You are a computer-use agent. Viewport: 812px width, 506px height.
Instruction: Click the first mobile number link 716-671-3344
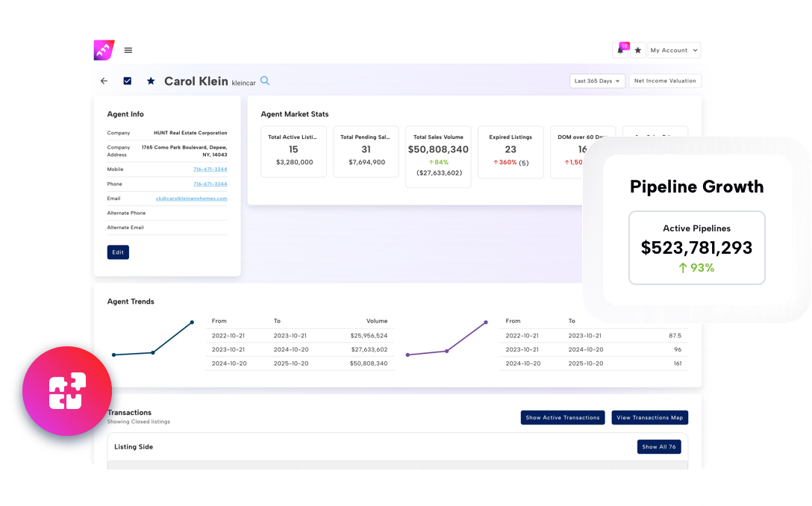coord(210,169)
